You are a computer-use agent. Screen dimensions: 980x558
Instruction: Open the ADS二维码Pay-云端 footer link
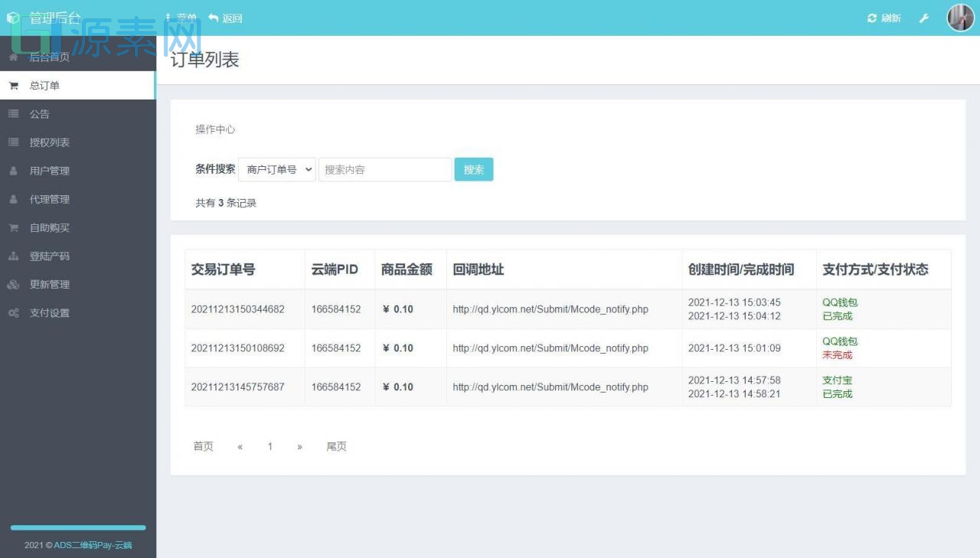pyautogui.click(x=92, y=545)
